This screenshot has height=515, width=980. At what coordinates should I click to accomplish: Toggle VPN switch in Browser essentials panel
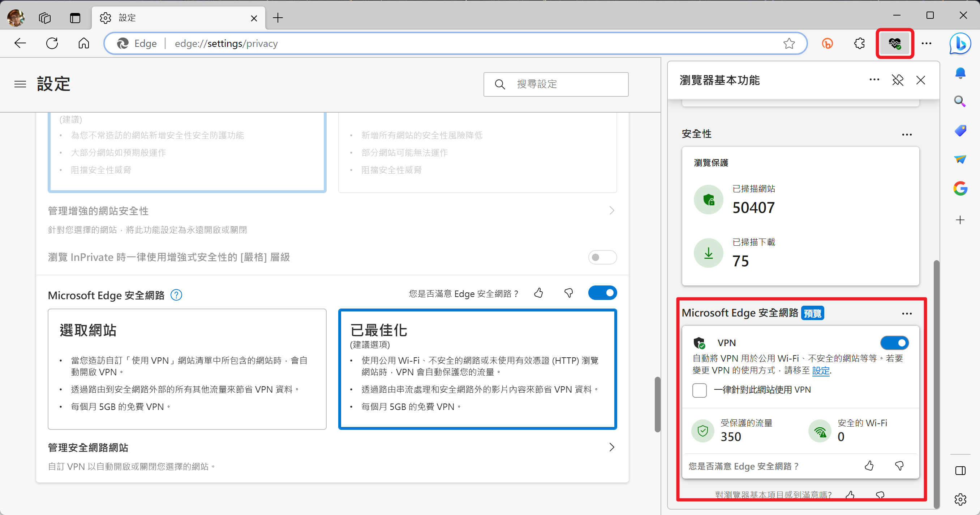(x=894, y=343)
